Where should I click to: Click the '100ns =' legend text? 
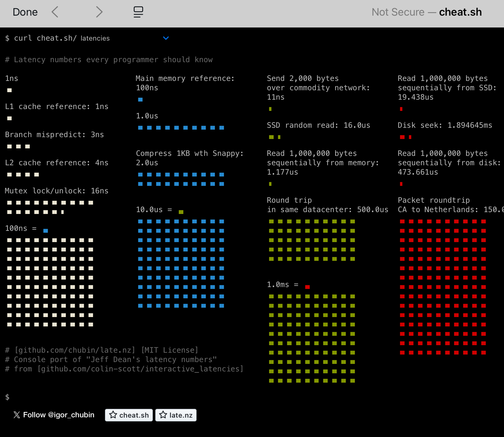pos(21,228)
